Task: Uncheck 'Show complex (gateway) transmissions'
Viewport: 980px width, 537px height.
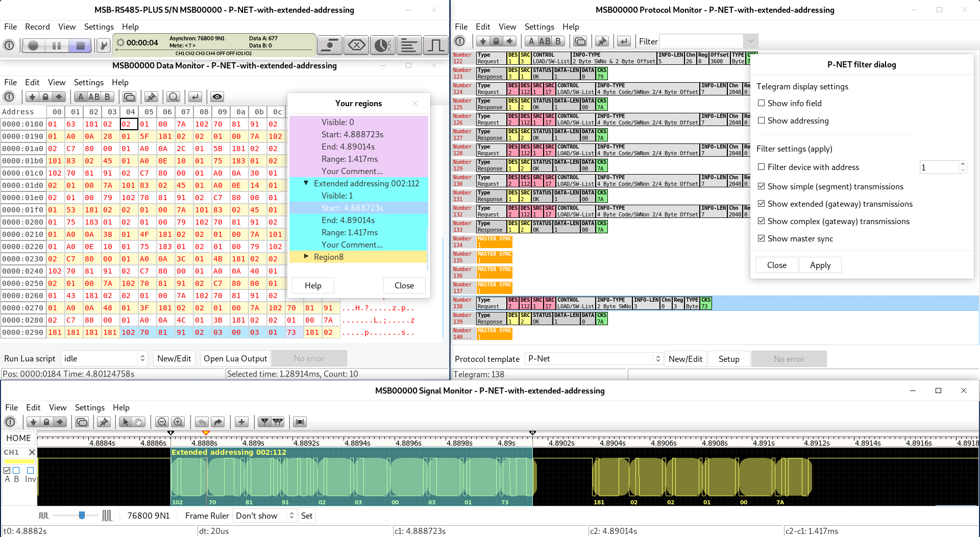Action: (761, 221)
